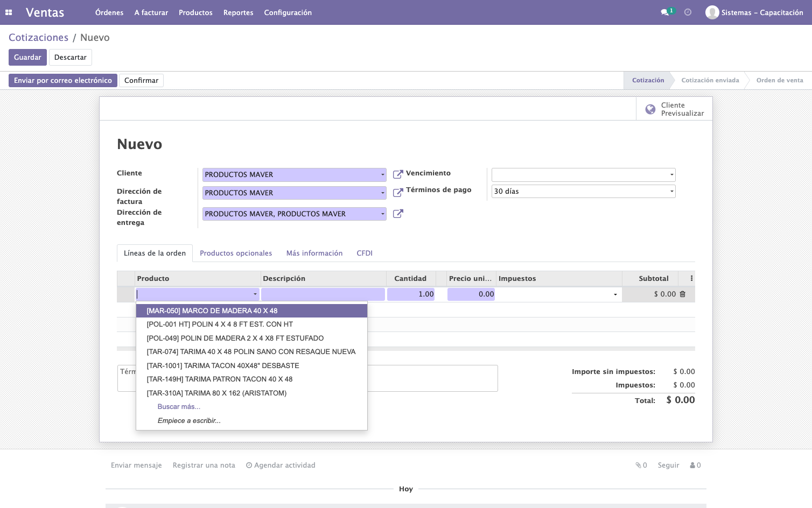Image resolution: width=812 pixels, height=508 pixels.
Task: Select TAR-1001 TARIMA TACON 40X48 DESBASTE
Action: 251,366
